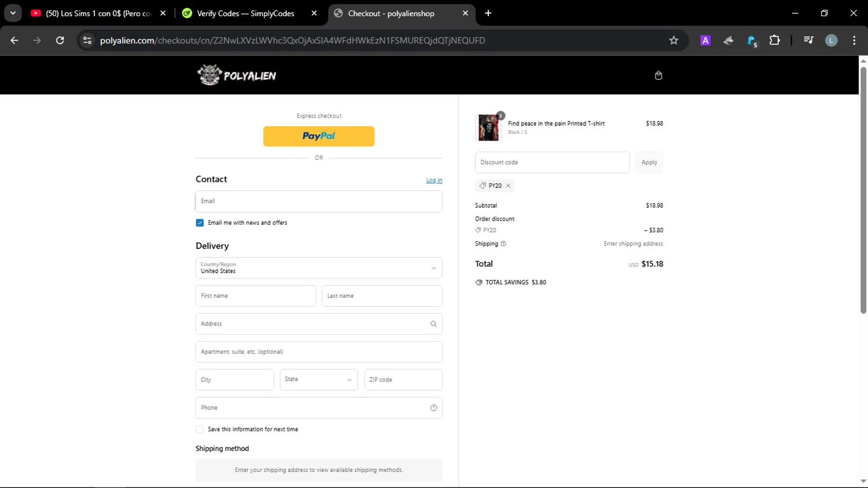Viewport: 868px width, 488px height.
Task: Open the Chrome profile avatar
Action: (x=831, y=41)
